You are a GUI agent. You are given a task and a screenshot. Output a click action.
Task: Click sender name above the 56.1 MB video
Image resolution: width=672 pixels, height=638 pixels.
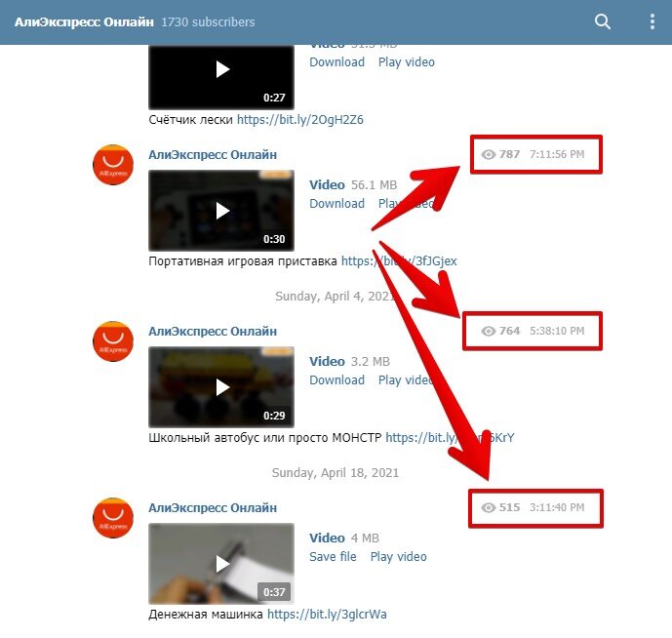[213, 154]
